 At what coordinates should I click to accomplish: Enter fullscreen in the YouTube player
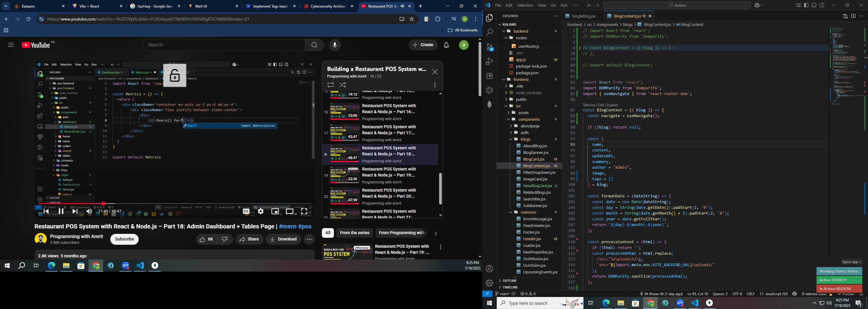[x=304, y=212]
